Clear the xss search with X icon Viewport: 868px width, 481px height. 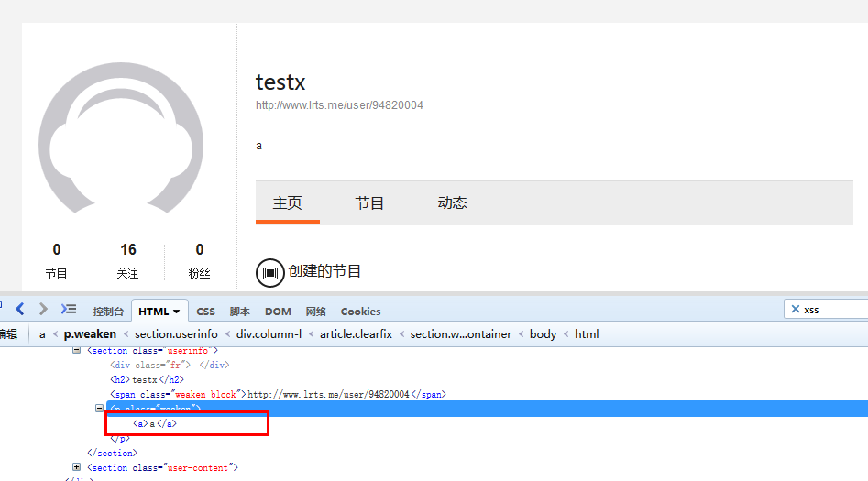[x=796, y=309]
